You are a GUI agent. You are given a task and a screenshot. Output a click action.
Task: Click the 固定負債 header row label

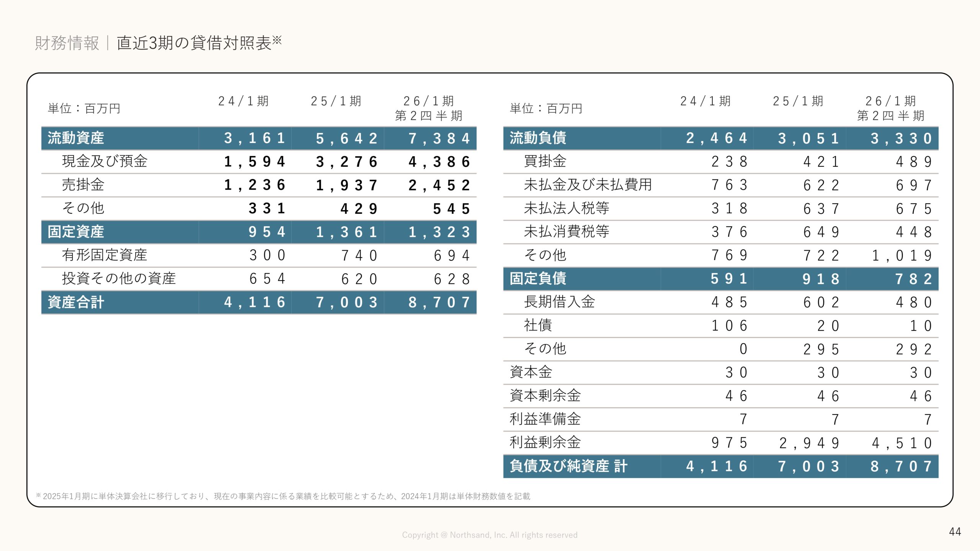538,279
